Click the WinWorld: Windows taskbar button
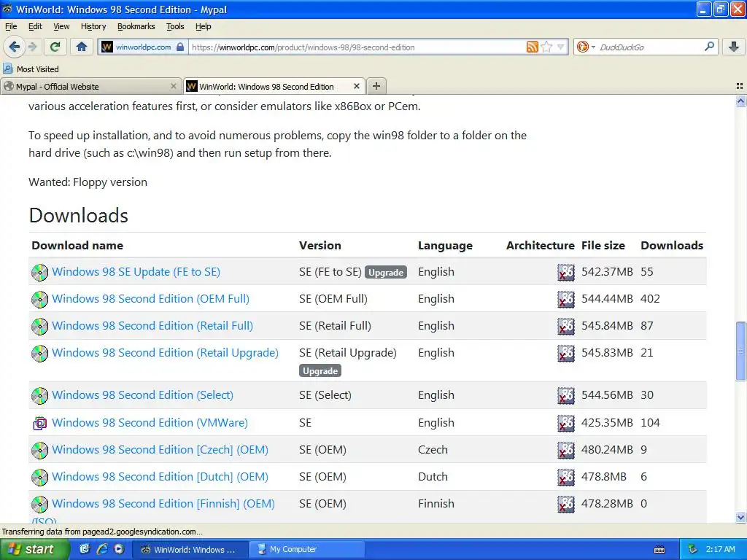This screenshot has height=560, width=747. coord(190,549)
